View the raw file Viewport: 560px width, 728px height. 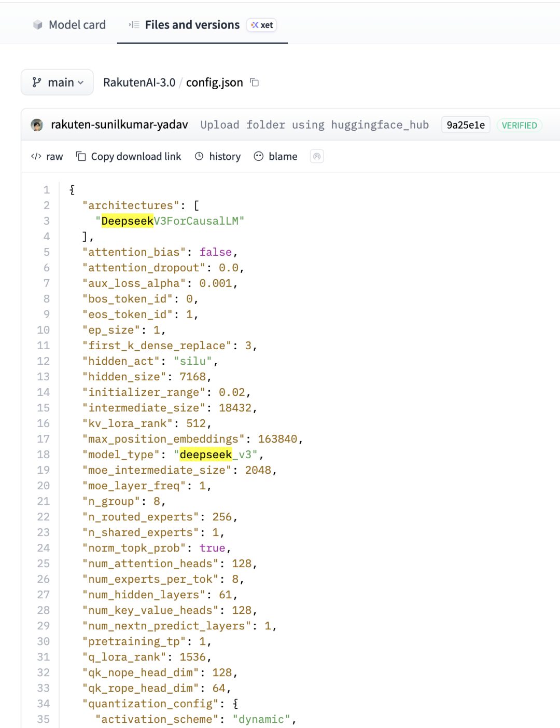47,157
